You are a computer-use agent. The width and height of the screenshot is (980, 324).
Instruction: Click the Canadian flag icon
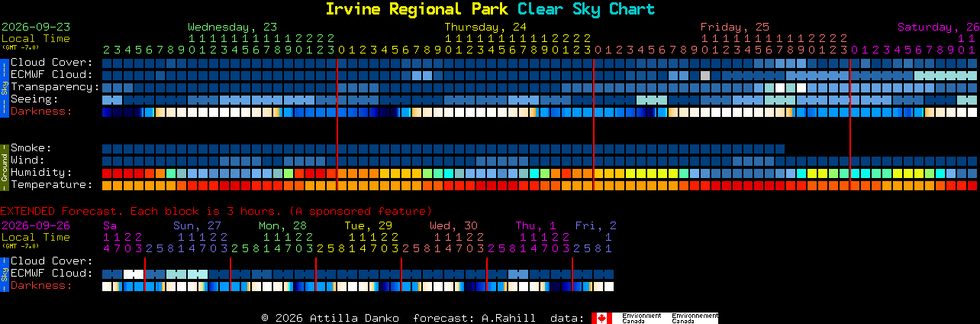coord(602,318)
